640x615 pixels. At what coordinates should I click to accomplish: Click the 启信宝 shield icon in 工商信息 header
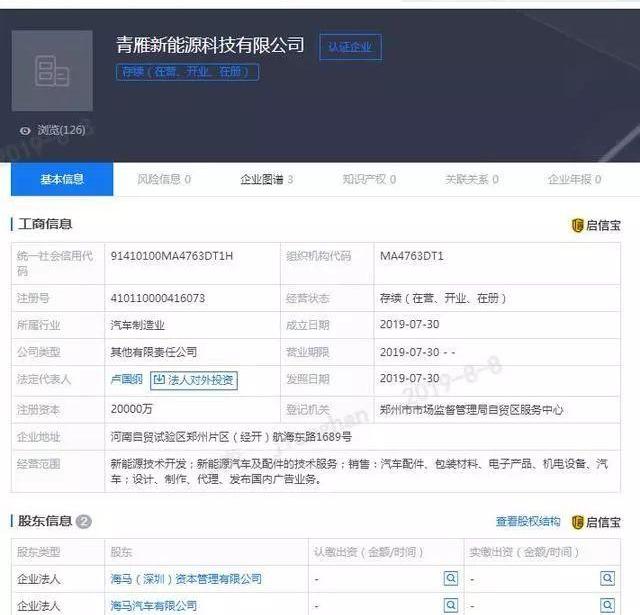point(578,225)
